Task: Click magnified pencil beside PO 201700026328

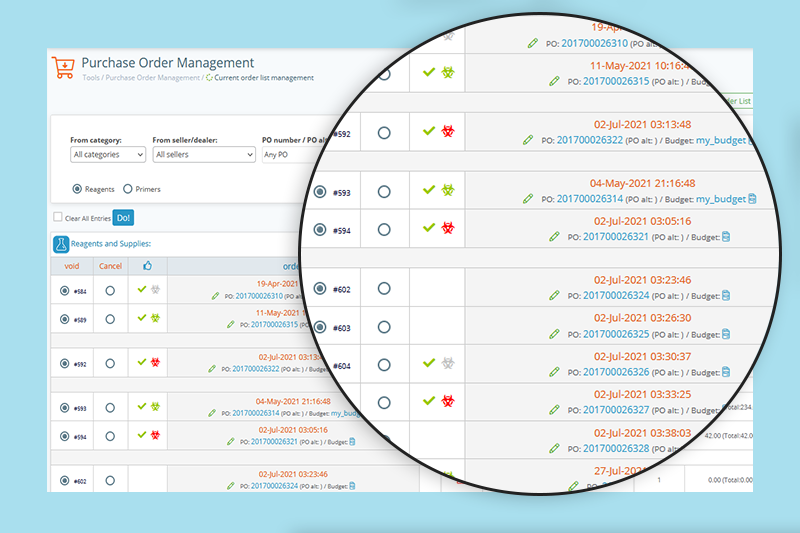Action: click(x=555, y=449)
